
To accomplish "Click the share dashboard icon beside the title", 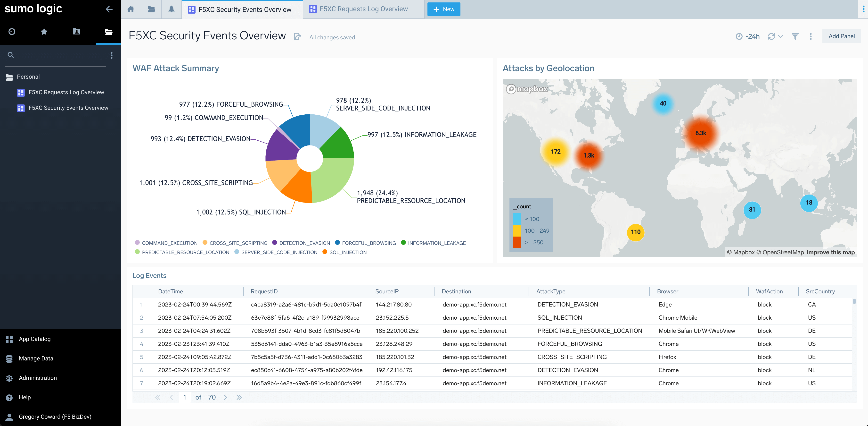I will coord(297,36).
